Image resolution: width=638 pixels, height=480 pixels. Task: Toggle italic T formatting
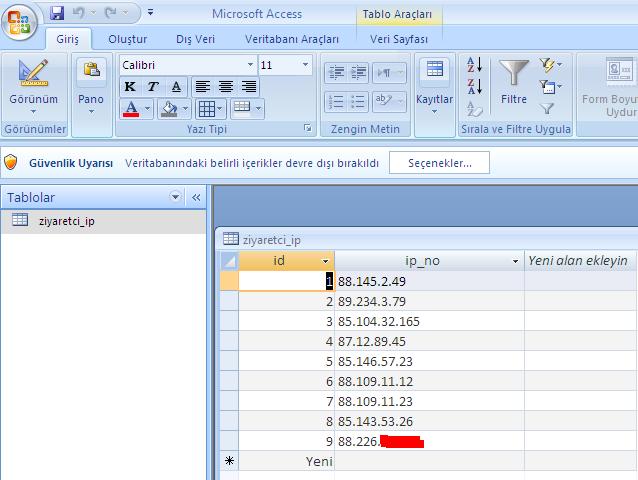click(x=153, y=86)
